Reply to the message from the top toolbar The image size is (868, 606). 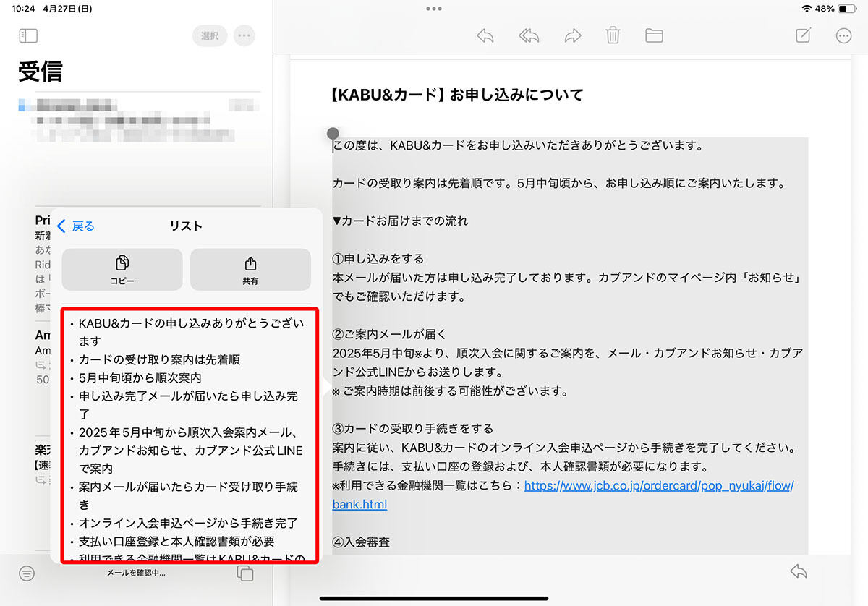coord(485,35)
